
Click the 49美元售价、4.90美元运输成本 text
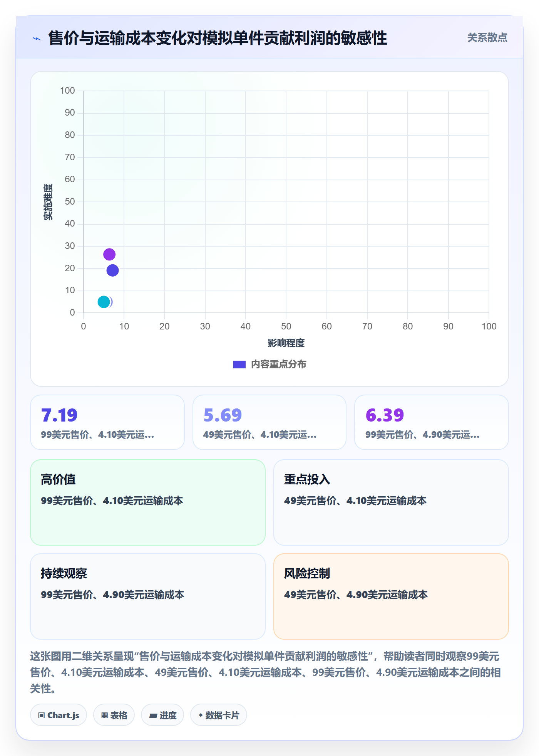[356, 595]
